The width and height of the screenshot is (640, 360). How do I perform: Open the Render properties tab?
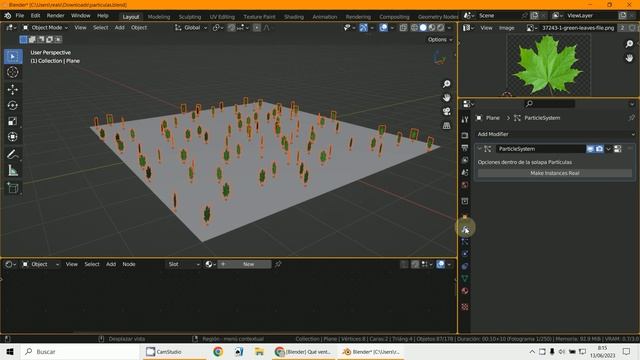click(465, 136)
